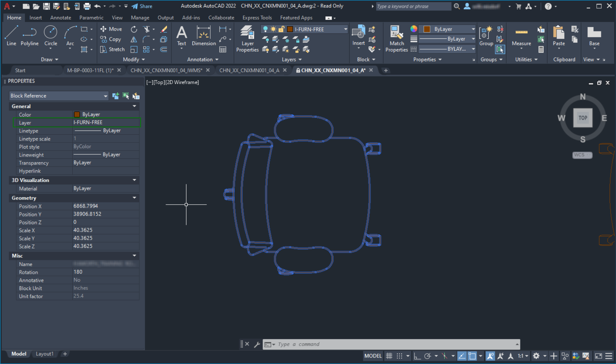This screenshot has height=364, width=616.
Task: Select the Measure tool
Action: [x=521, y=37]
